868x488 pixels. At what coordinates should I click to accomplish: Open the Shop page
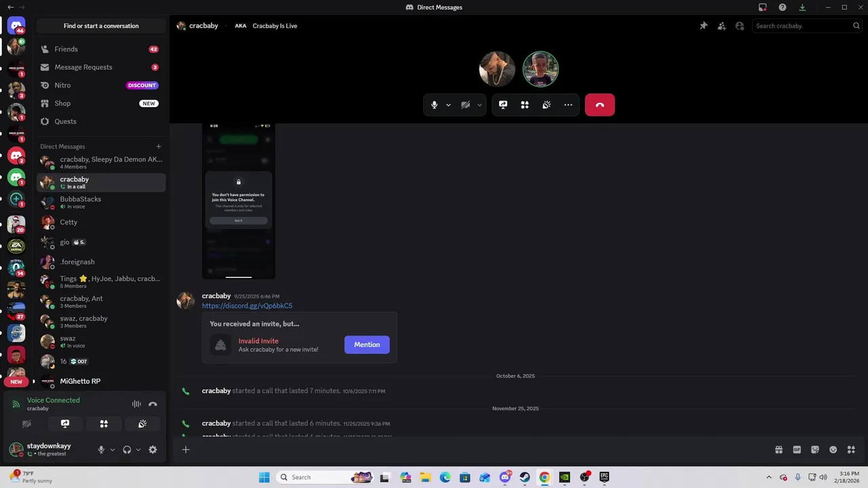[101, 103]
